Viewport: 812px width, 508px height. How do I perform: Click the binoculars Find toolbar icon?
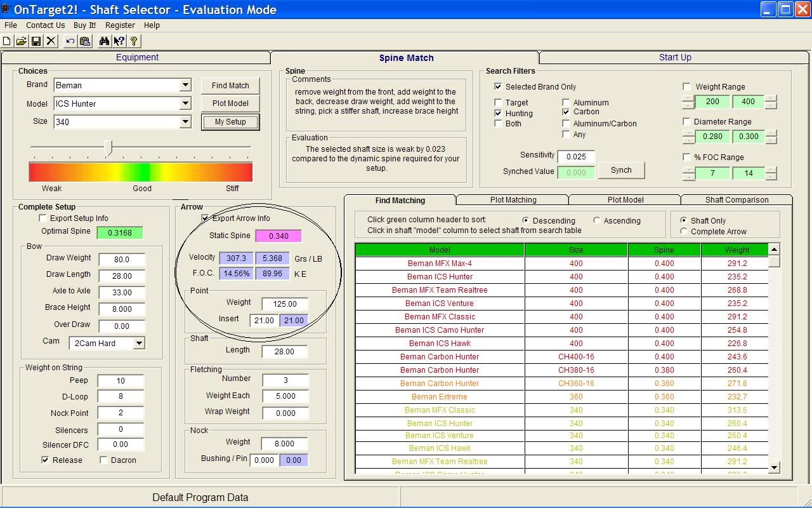pos(103,41)
